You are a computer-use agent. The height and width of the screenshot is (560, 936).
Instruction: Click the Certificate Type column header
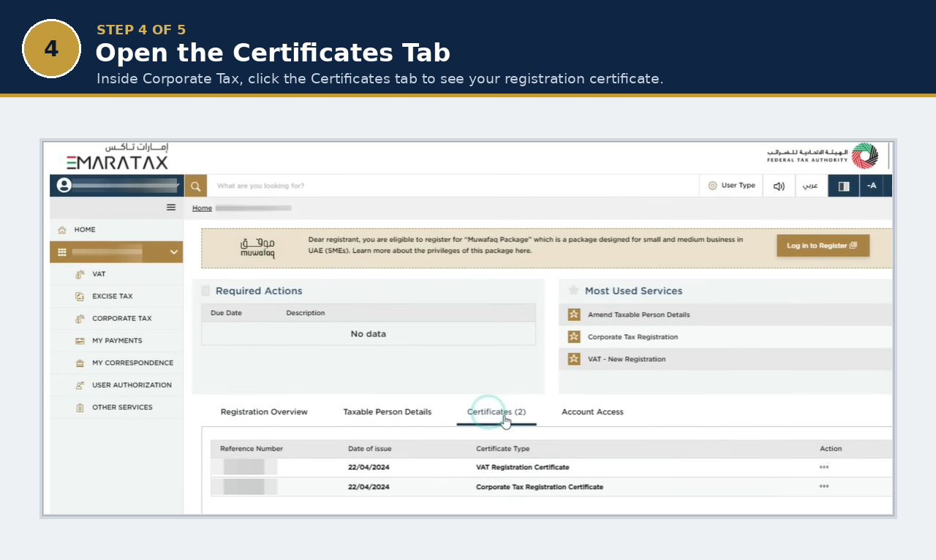pyautogui.click(x=503, y=449)
